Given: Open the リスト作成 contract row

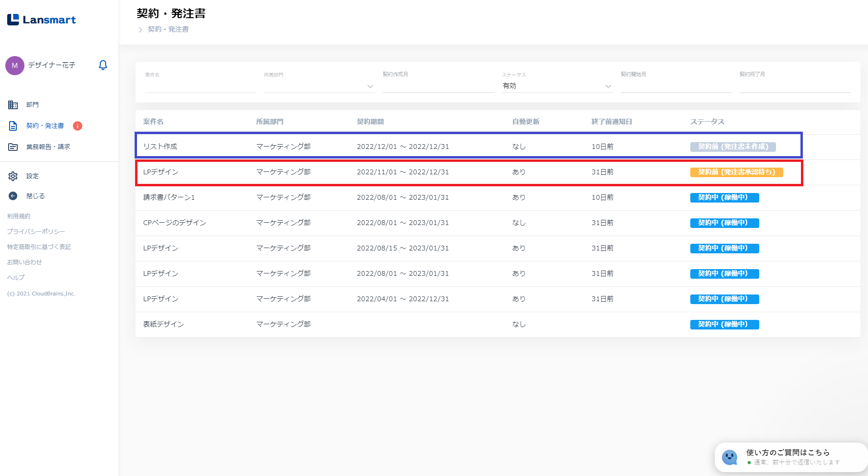Looking at the screenshot, I should coord(160,147).
